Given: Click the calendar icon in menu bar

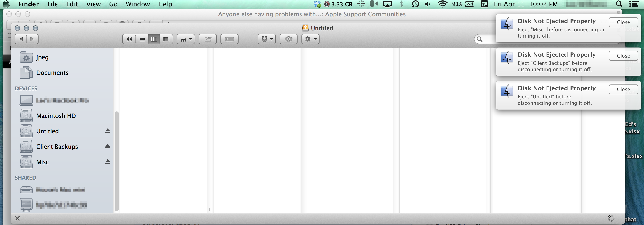Looking at the screenshot, I should coord(484,4).
